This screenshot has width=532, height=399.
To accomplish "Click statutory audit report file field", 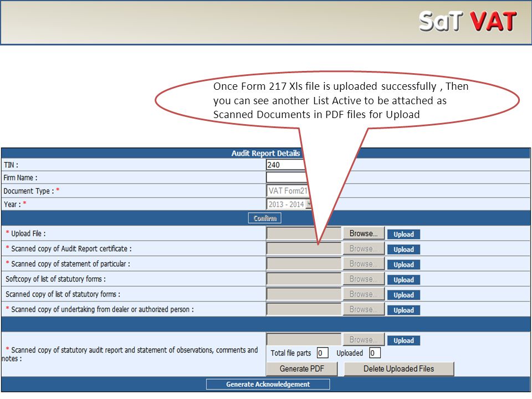I will [x=304, y=340].
